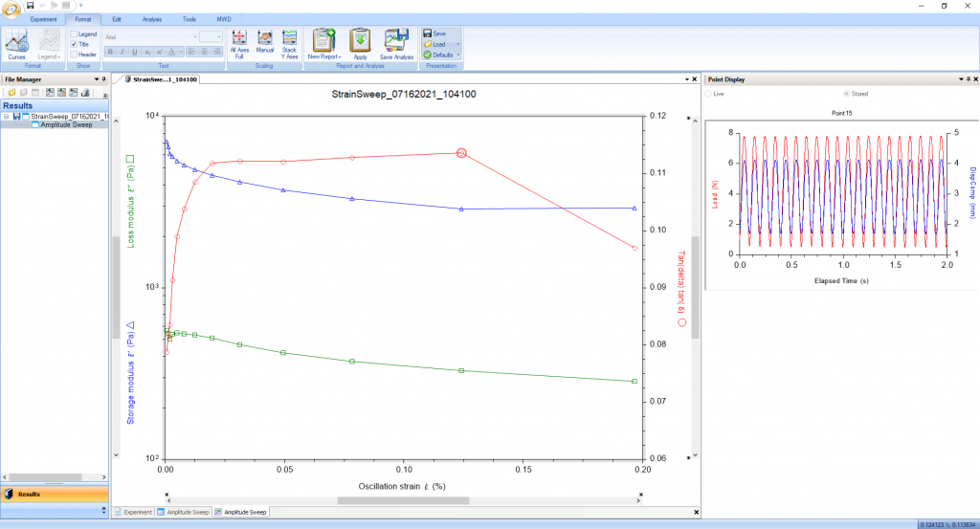
Task: Load a presentation
Action: 435,44
